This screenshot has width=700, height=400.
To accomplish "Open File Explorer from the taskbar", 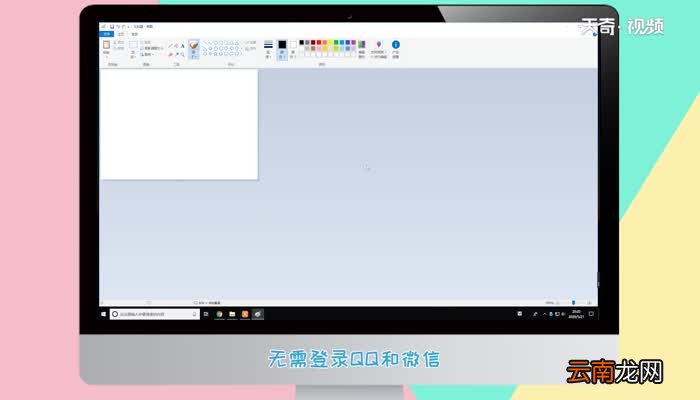I will click(x=232, y=314).
